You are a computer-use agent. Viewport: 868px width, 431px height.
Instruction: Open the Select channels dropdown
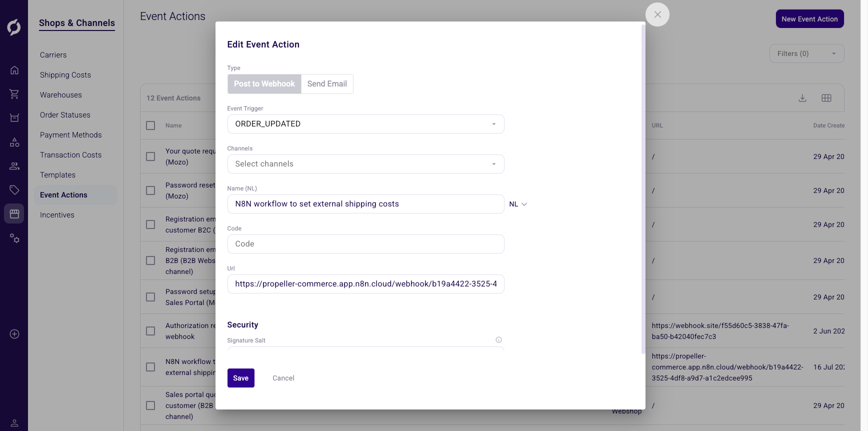(x=365, y=164)
